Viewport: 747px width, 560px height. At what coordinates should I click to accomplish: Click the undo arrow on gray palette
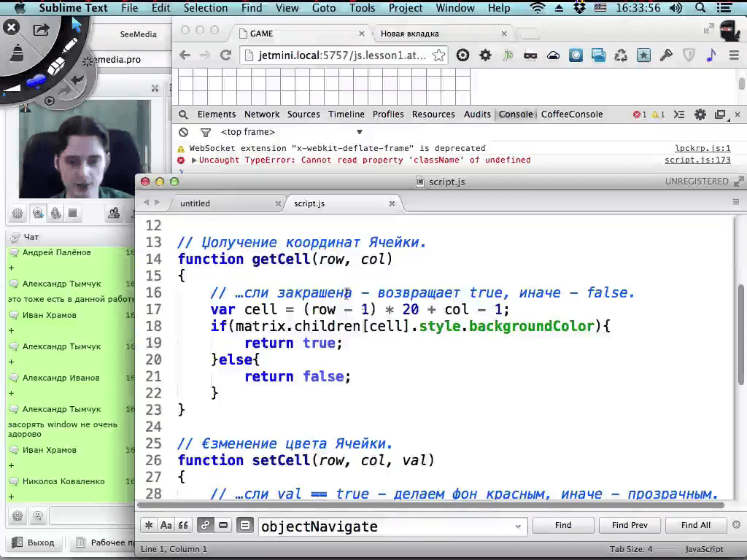point(77,79)
